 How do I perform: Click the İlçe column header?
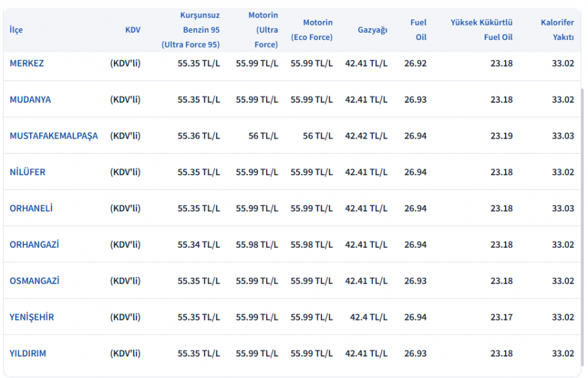pos(16,30)
